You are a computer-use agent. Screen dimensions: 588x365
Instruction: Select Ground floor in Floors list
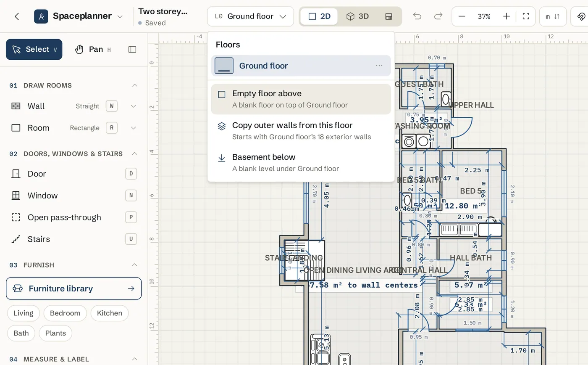pyautogui.click(x=301, y=66)
